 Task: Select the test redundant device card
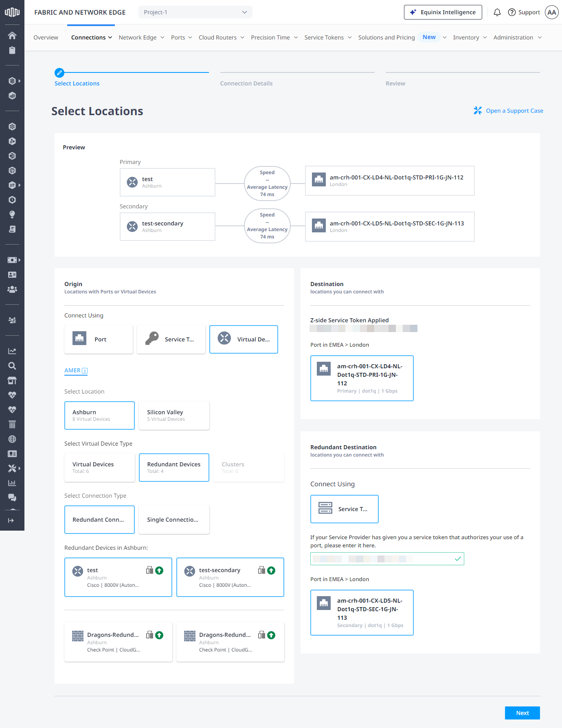(x=118, y=577)
